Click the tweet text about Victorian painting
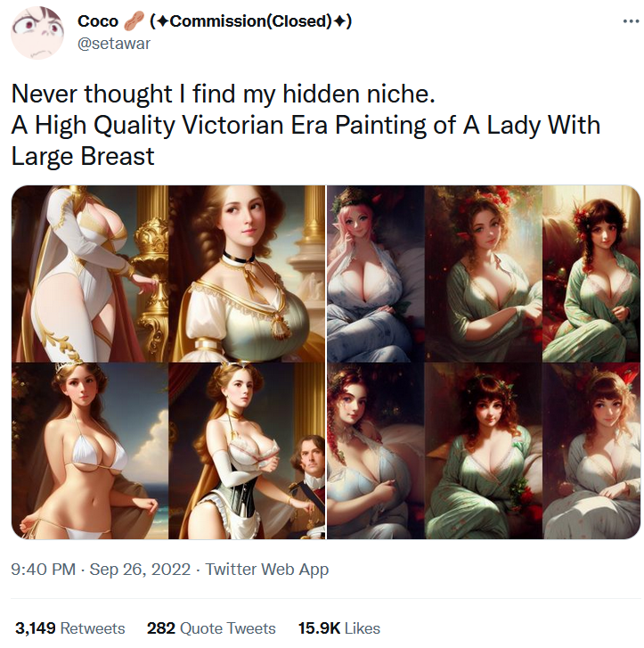The width and height of the screenshot is (644, 648). (x=306, y=125)
